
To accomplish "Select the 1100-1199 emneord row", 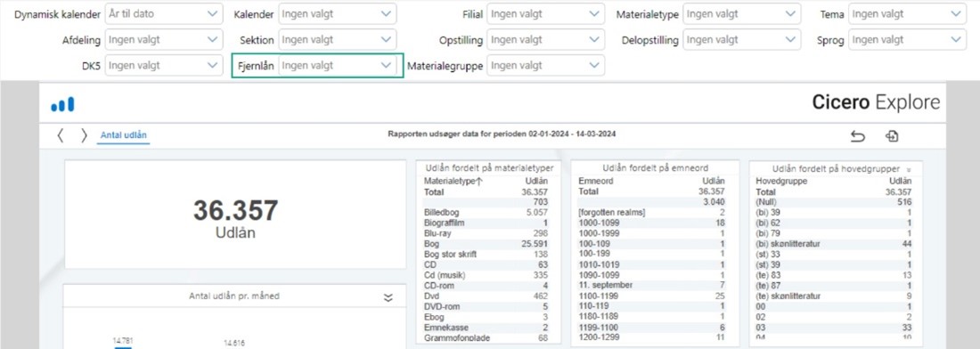I will point(652,296).
